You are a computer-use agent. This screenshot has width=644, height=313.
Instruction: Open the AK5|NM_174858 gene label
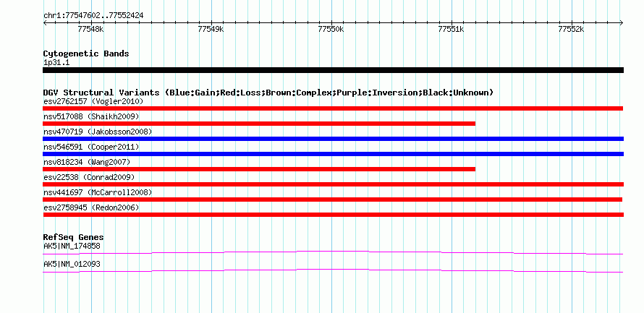click(x=72, y=246)
